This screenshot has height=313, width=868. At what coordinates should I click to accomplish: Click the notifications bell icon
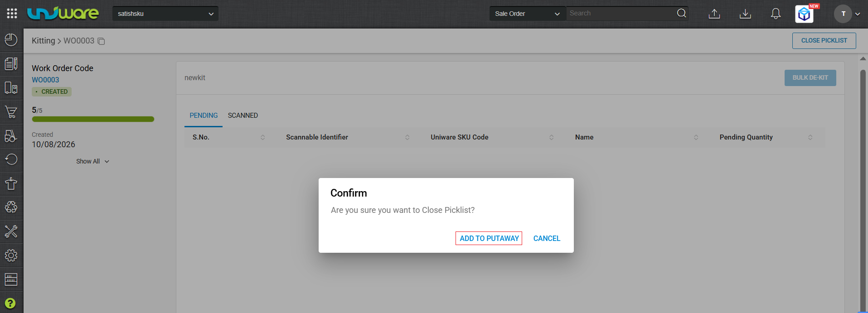pos(776,14)
